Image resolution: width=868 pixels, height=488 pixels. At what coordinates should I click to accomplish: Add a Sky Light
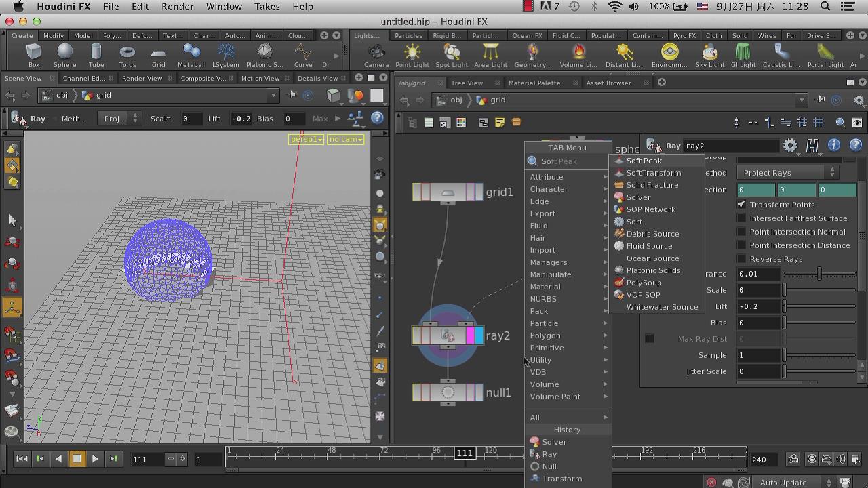point(709,56)
